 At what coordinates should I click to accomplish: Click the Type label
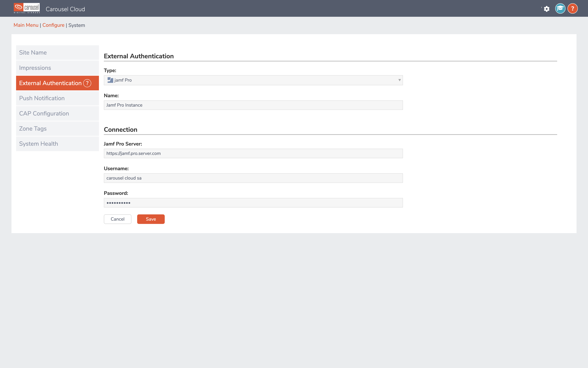(110, 71)
